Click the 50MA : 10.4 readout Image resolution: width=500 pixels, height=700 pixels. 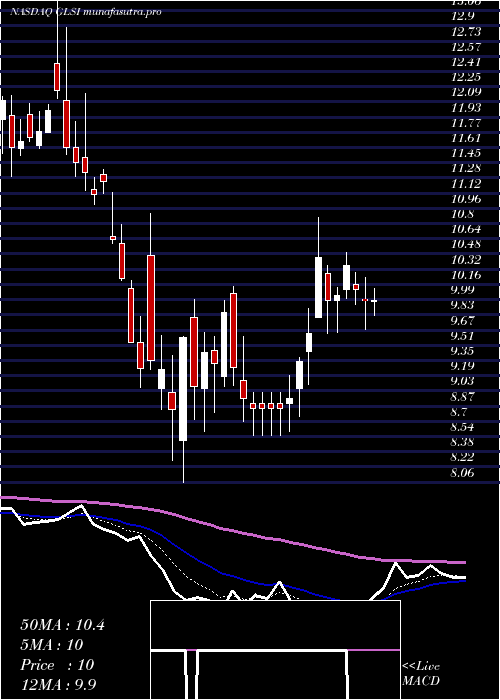pyautogui.click(x=62, y=625)
